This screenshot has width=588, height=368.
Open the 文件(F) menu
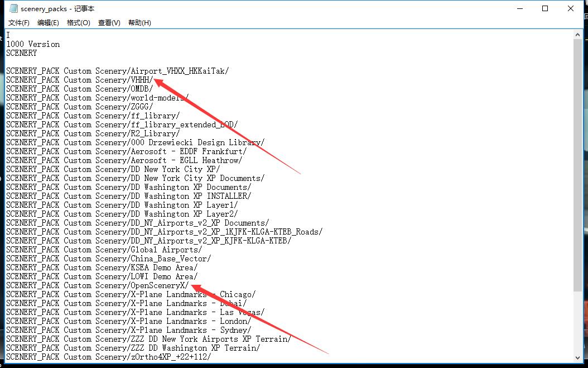point(19,23)
